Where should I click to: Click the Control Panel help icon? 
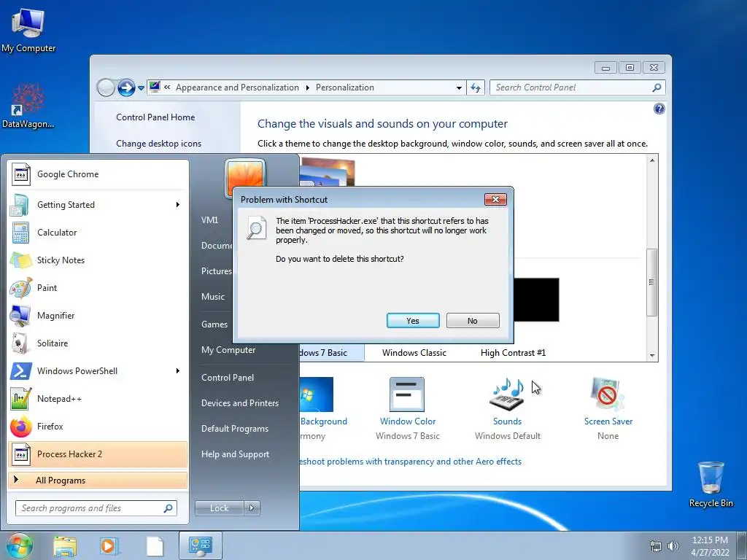click(x=659, y=109)
